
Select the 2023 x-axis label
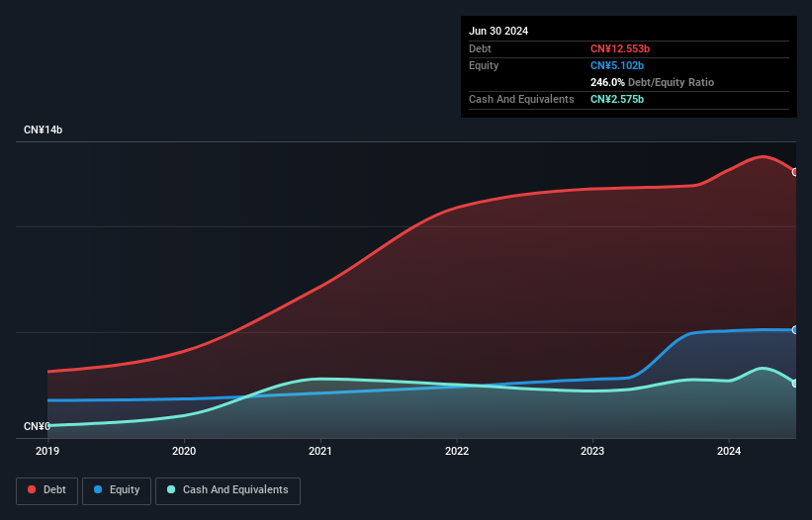click(592, 451)
